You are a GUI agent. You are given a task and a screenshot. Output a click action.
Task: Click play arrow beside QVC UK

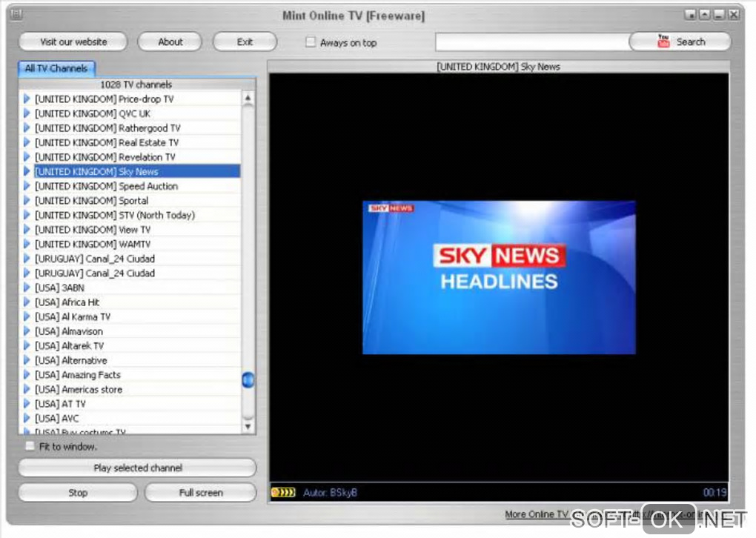tap(27, 113)
